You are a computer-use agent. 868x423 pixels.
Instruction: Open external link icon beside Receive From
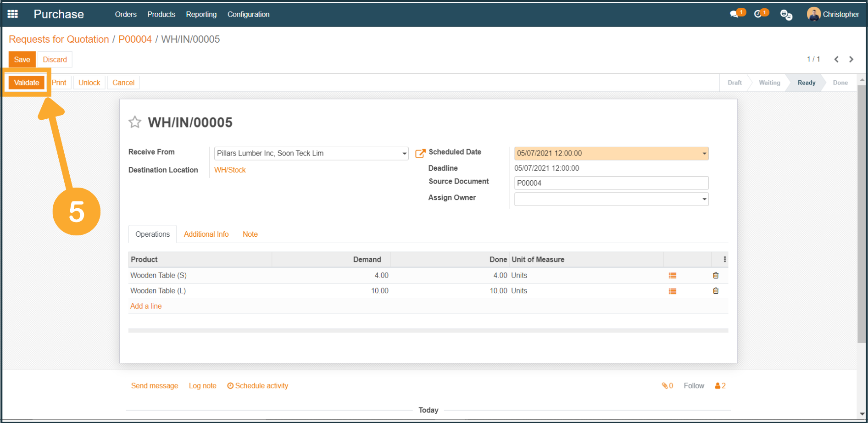(420, 154)
